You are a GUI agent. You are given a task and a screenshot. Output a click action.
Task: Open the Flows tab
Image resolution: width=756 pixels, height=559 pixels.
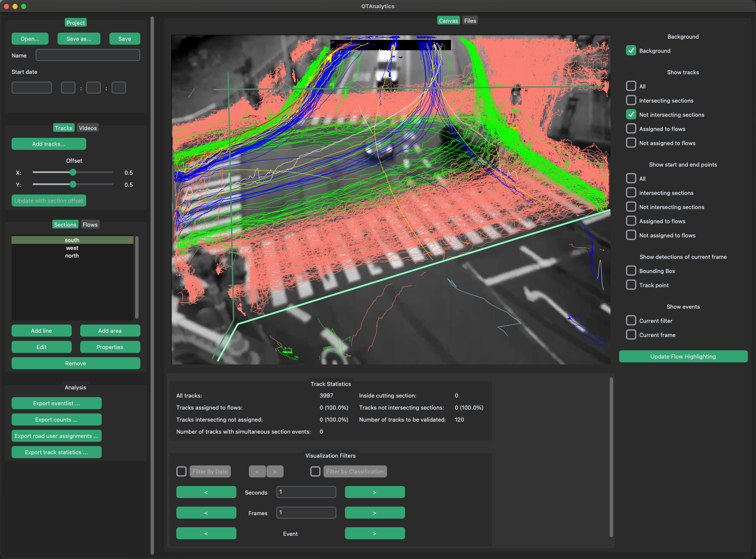tap(90, 224)
